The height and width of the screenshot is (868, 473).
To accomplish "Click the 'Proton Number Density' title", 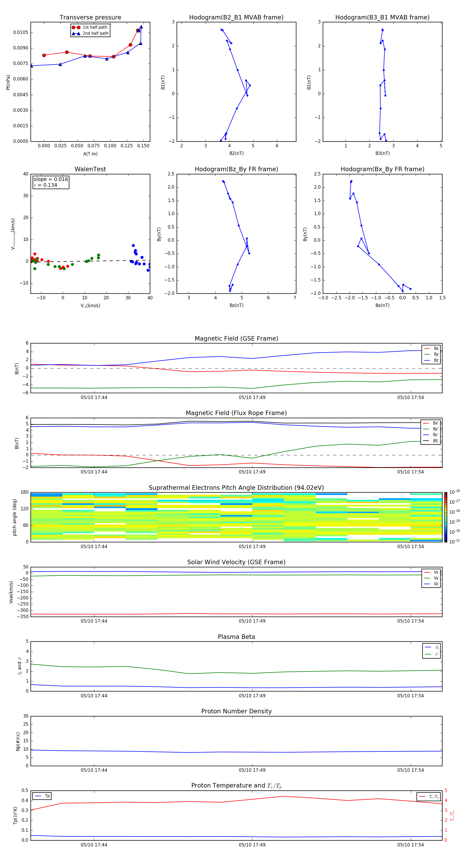I will pos(236,711).
